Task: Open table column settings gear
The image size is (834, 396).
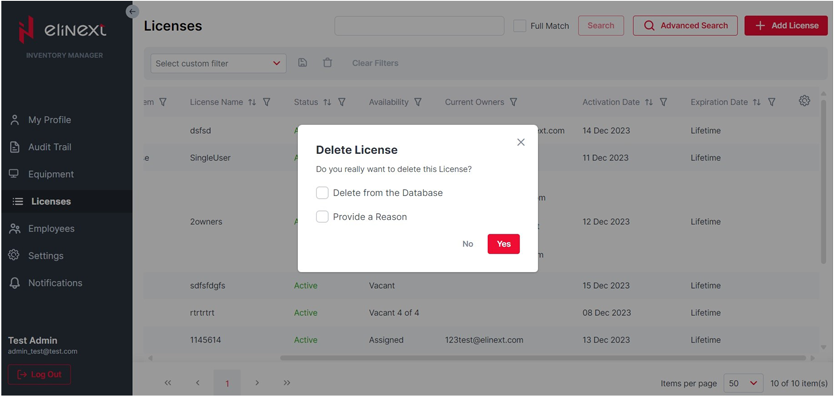Action: [804, 100]
